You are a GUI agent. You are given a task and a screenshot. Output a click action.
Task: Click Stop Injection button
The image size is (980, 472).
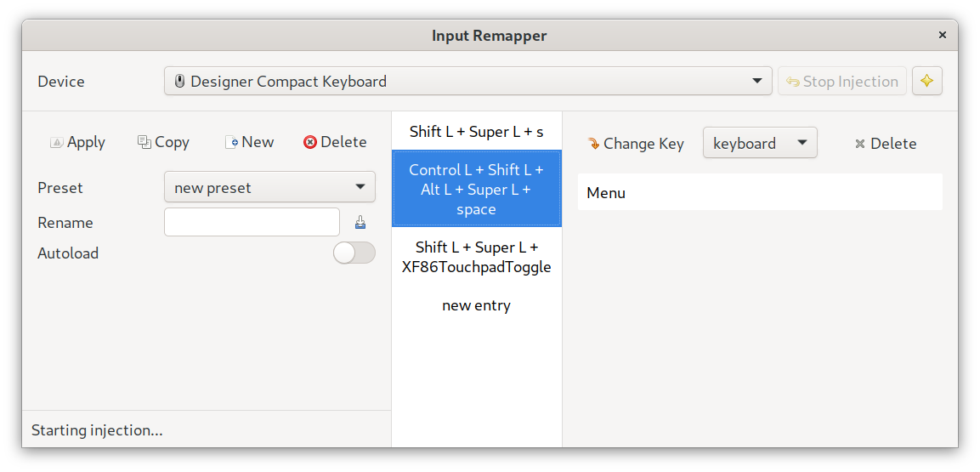tap(841, 82)
